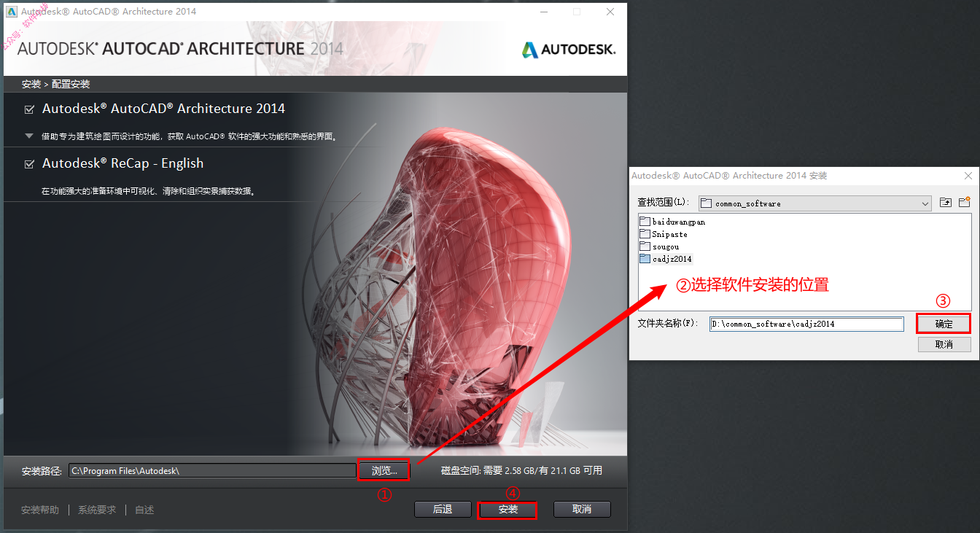Viewport: 980px width, 533px height.
Task: Click the folder name (文件夹名称) input field
Action: pyautogui.click(x=807, y=324)
